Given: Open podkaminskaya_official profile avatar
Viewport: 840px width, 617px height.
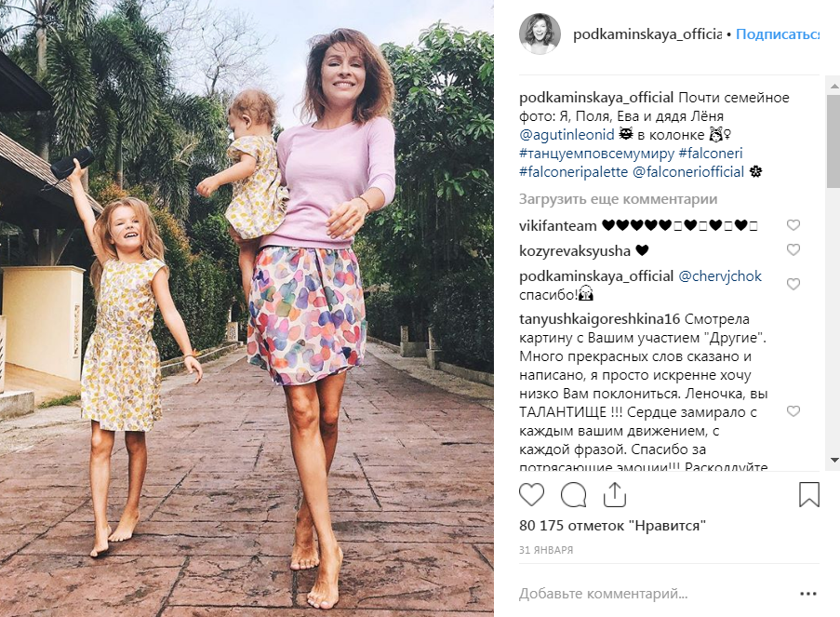Looking at the screenshot, I should 540,34.
